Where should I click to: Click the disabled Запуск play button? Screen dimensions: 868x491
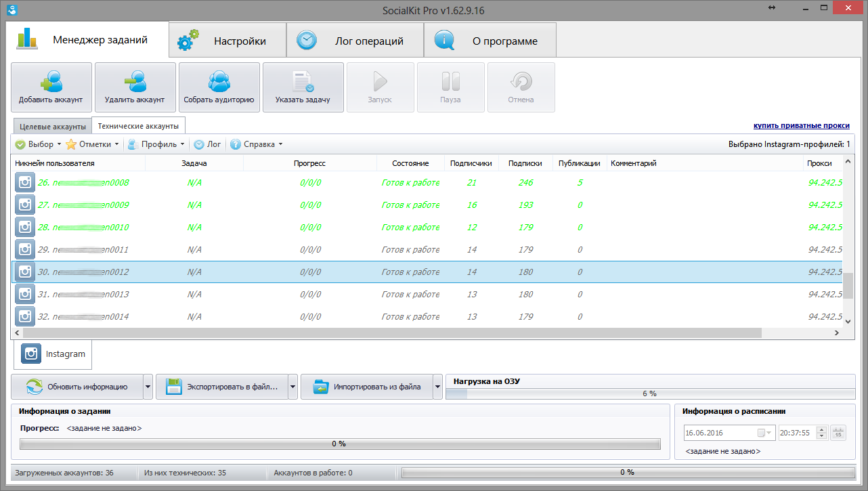380,87
